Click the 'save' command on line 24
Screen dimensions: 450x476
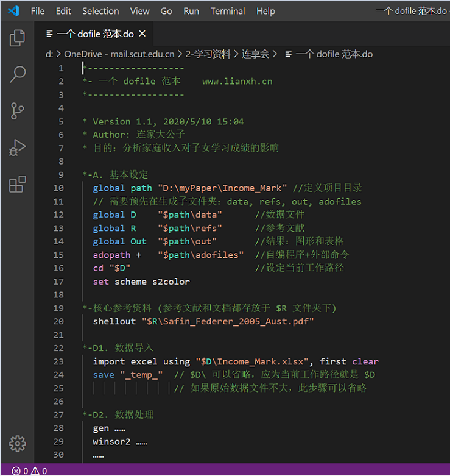click(x=104, y=375)
